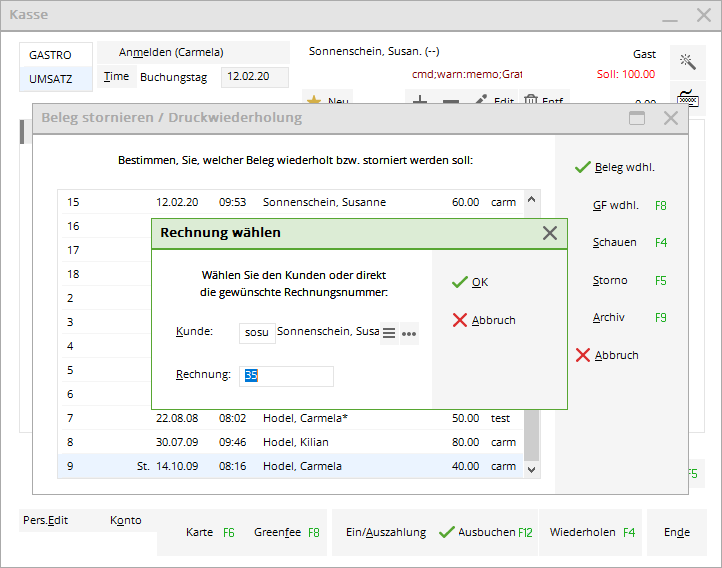Viewport: 722px width, 568px height.
Task: Confirm with the green checkmark OK
Action: 470,282
